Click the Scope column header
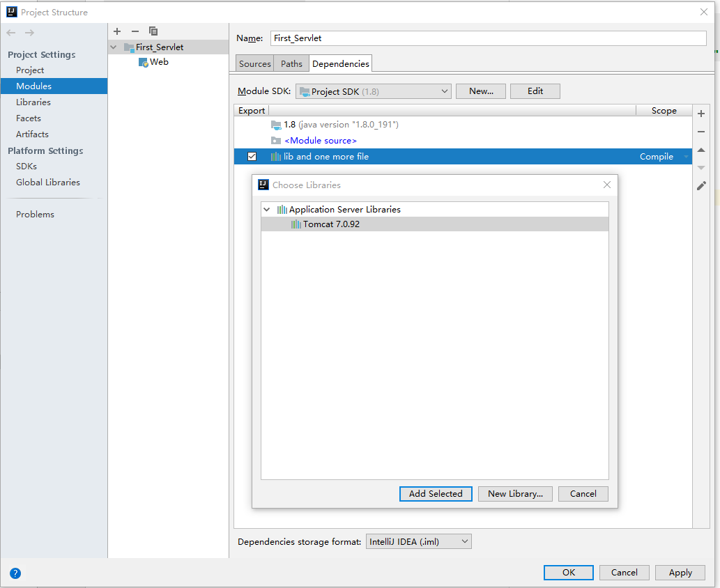This screenshot has height=588, width=720. (x=664, y=111)
